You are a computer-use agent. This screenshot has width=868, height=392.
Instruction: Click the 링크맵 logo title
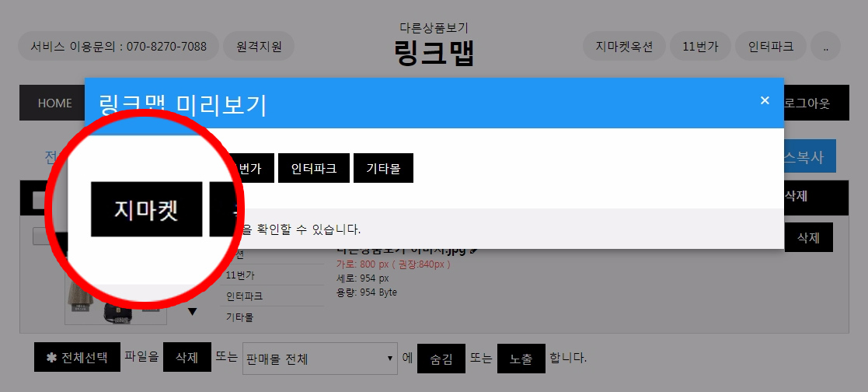pyautogui.click(x=434, y=53)
